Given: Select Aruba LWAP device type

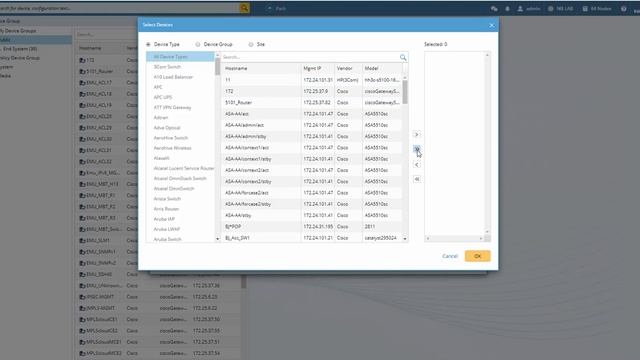Looking at the screenshot, I should click(180, 229).
